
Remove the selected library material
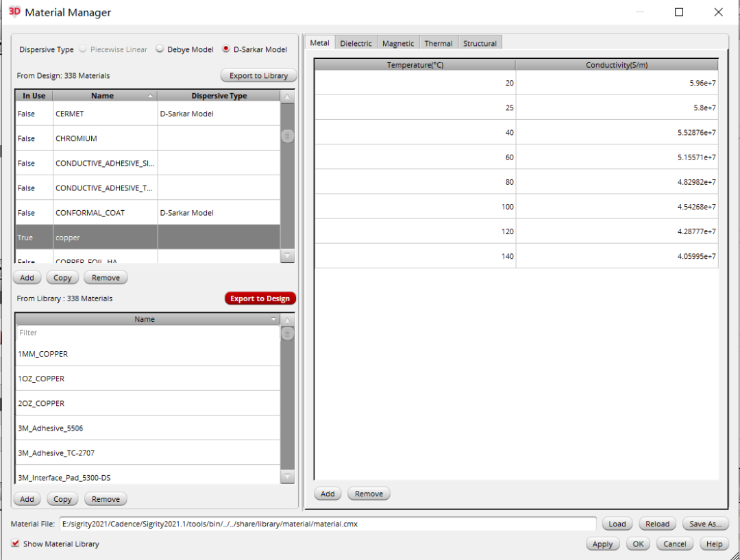coord(106,498)
